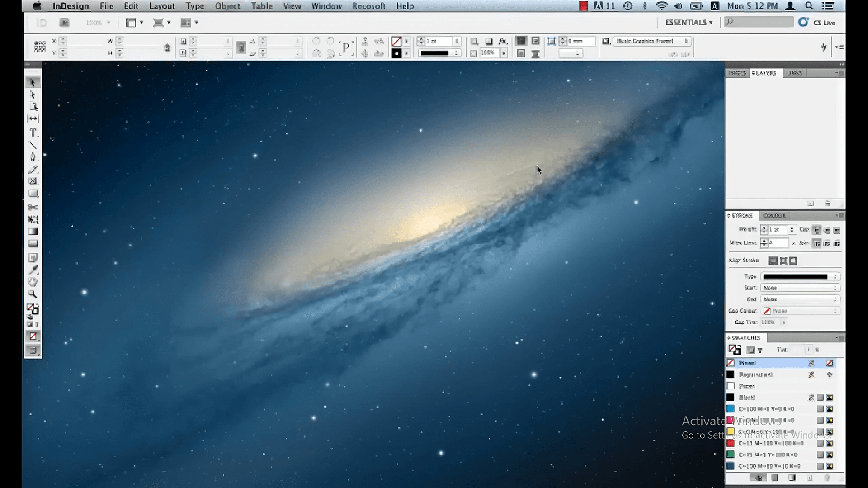This screenshot has width=868, height=488.
Task: Select the Eyedropper tool
Action: pyautogui.click(x=33, y=270)
